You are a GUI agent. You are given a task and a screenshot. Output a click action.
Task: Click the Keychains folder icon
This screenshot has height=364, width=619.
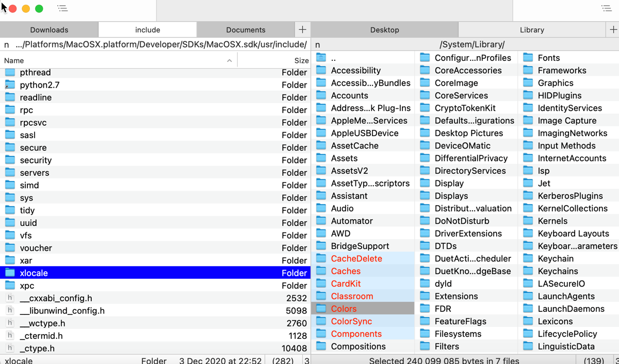528,271
